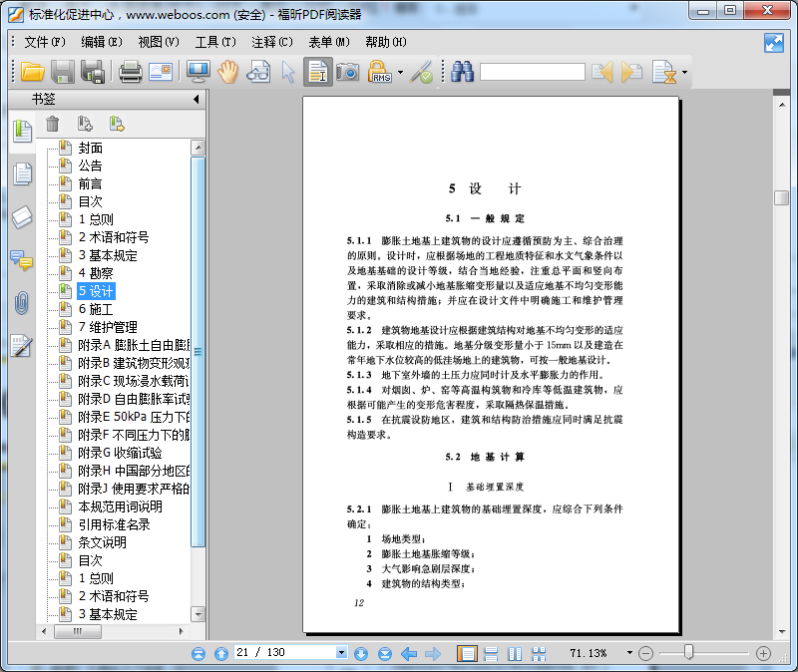The width and height of the screenshot is (798, 672).
Task: Open the 注释(C) menu
Action: (x=272, y=42)
